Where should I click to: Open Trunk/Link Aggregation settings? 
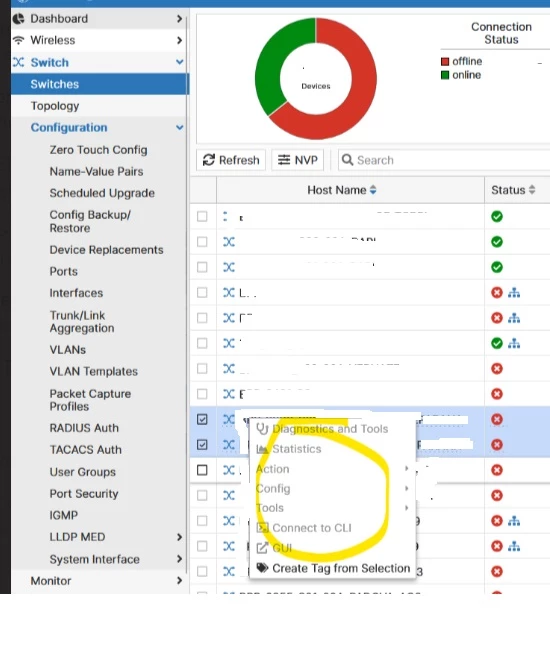[x=82, y=322]
